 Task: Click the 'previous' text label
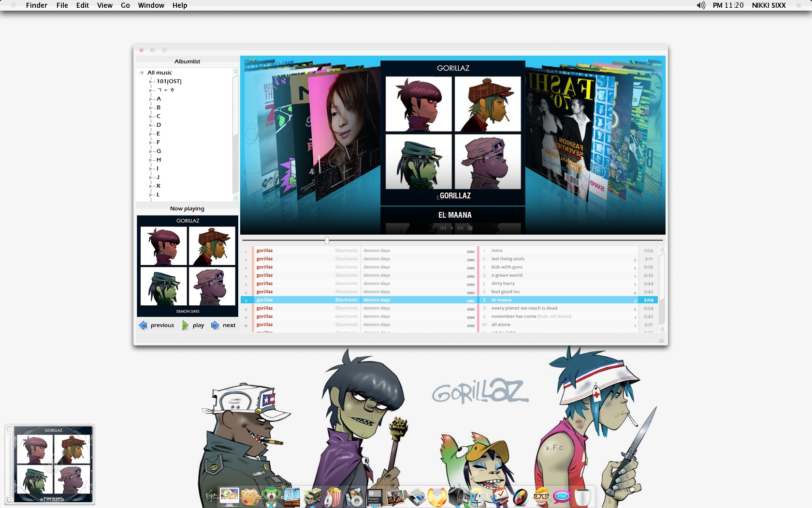(162, 325)
